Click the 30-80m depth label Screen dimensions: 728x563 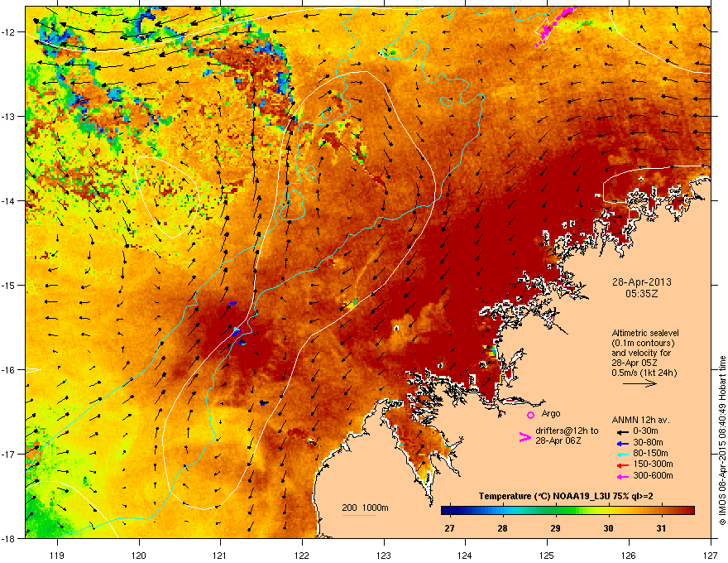tap(648, 443)
